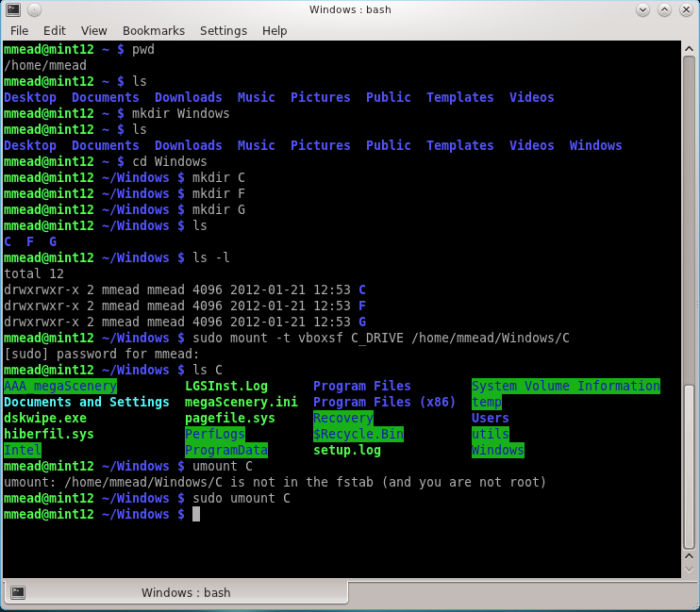Screen dimensions: 700x612
Task: Minimize the Konsole window
Action: (x=643, y=9)
